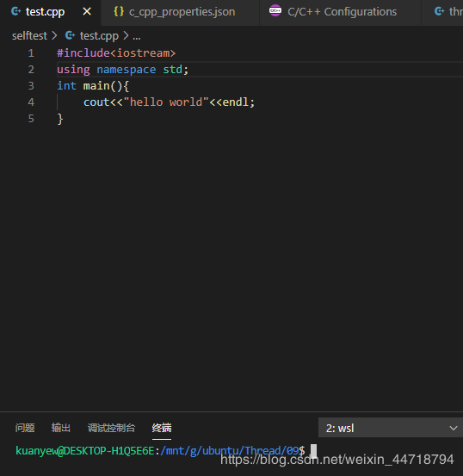Select the test.cpp breadcrumb item

click(99, 36)
